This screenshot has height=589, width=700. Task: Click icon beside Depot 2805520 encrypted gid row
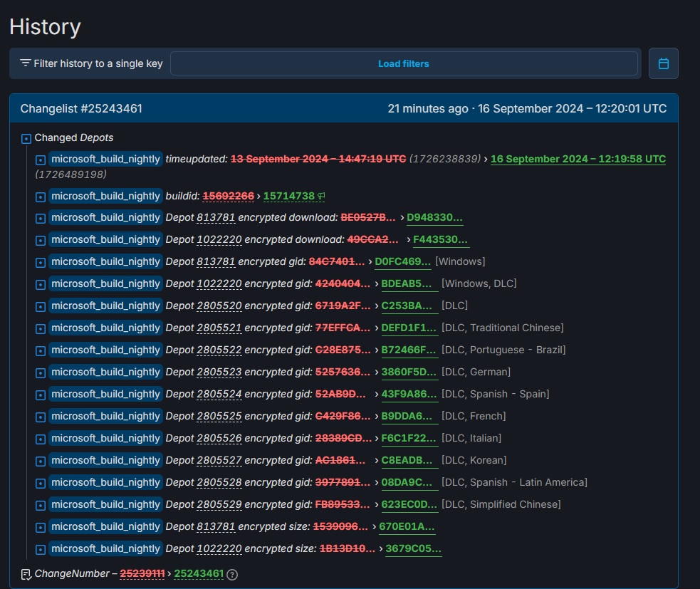[41, 307]
